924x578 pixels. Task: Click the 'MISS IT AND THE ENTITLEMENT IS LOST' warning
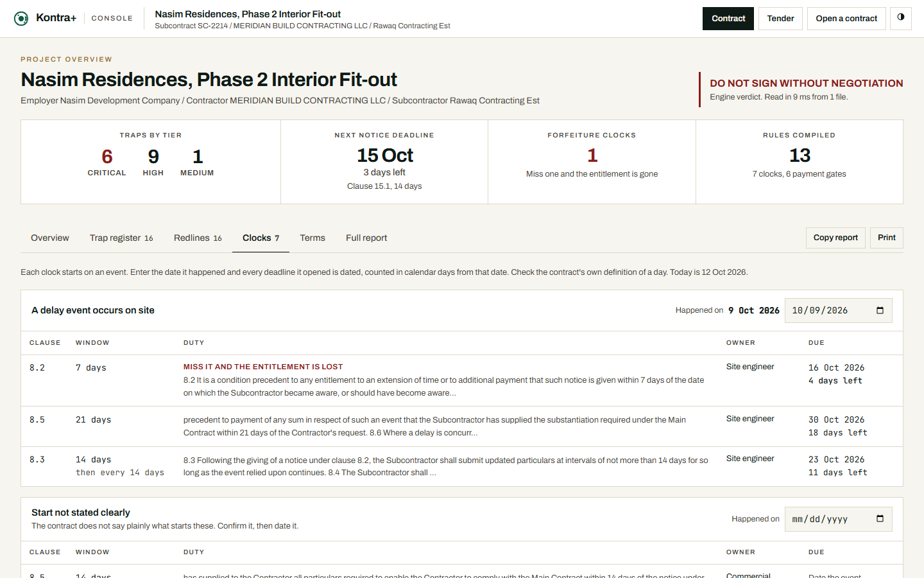263,367
